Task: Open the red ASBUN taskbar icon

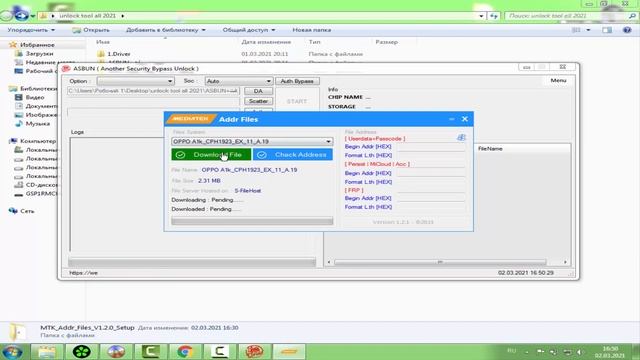Action: click(254, 351)
